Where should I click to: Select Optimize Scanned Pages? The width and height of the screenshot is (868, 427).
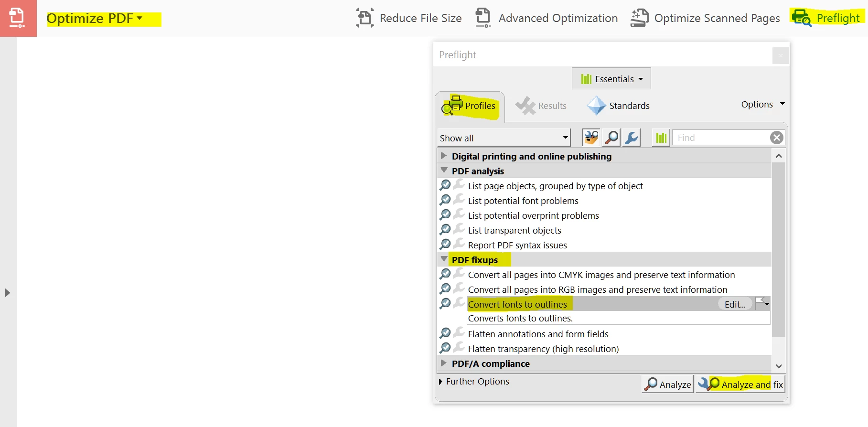click(705, 18)
